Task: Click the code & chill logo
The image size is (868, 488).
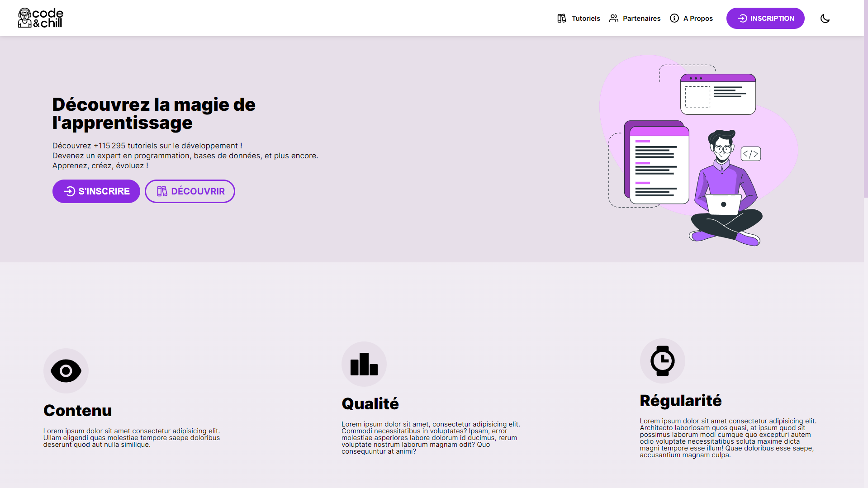Action: coord(40,18)
